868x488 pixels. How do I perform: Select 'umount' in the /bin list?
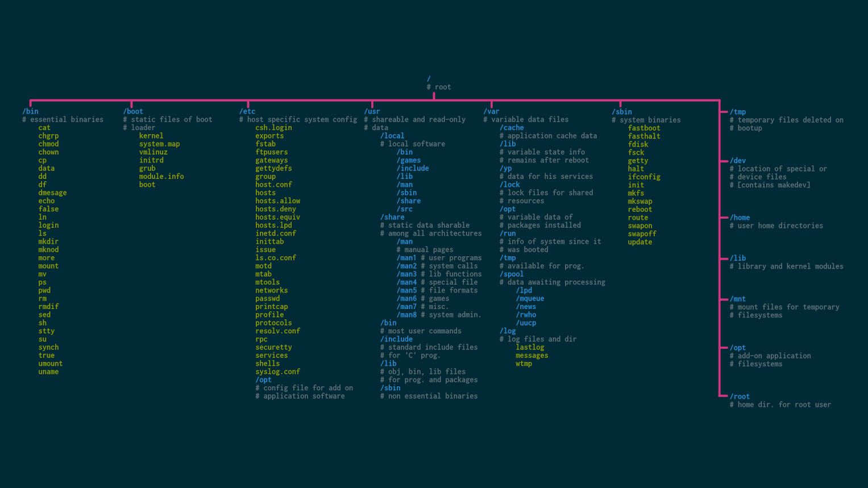click(51, 364)
